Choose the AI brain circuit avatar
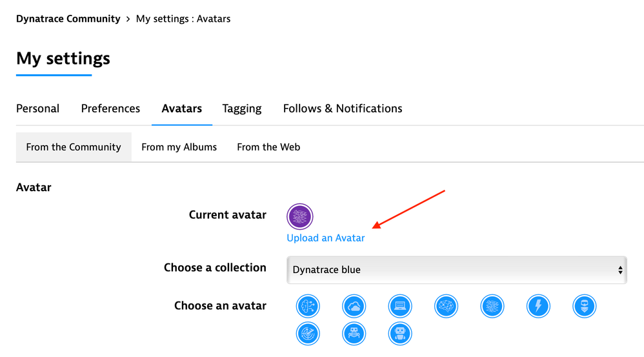The image size is (644, 357). pyautogui.click(x=308, y=306)
